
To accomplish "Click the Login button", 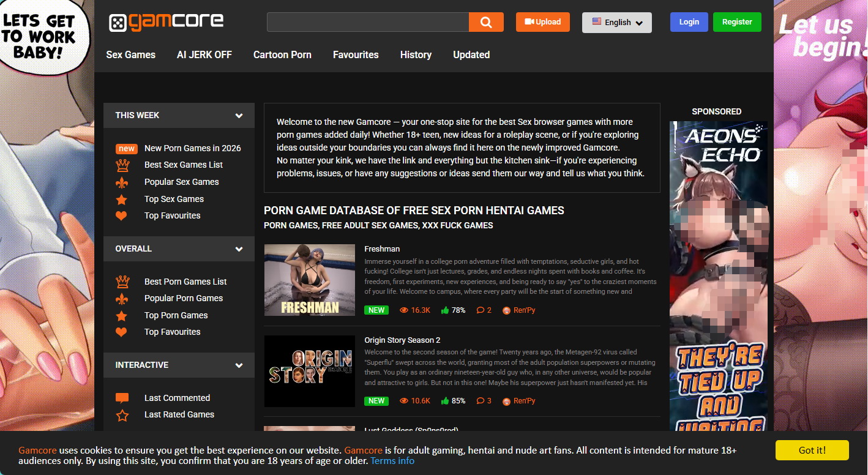I will (x=689, y=22).
